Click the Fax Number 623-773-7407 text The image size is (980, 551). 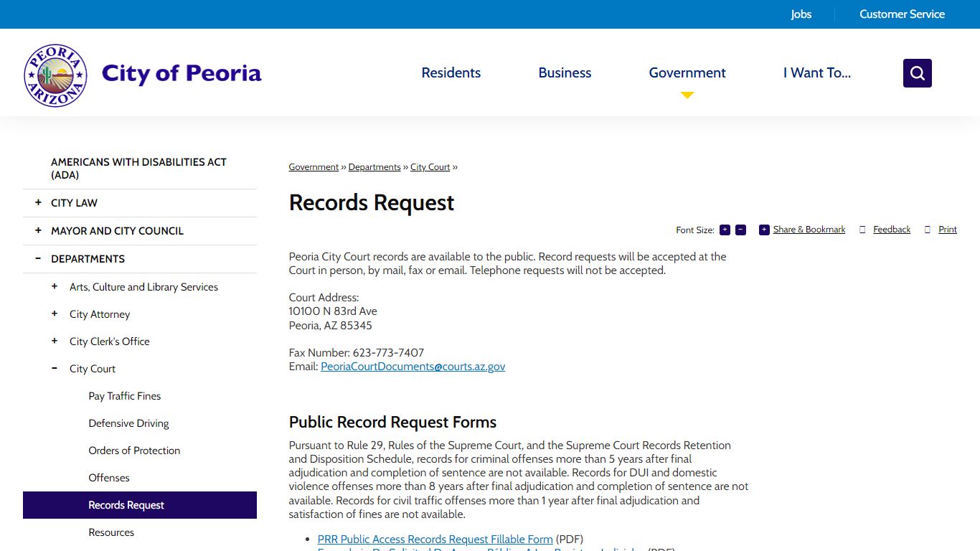[357, 353]
